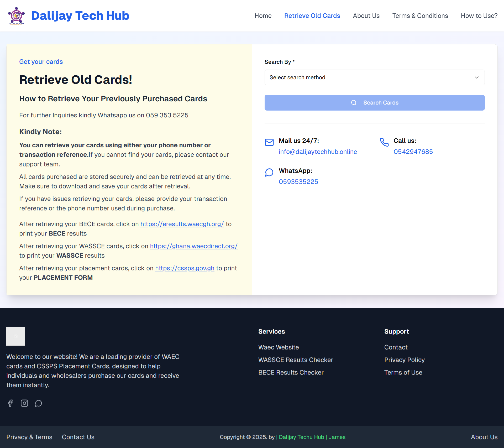Open Terms & Conditions in navbar
This screenshot has height=448, width=504.
pos(420,16)
